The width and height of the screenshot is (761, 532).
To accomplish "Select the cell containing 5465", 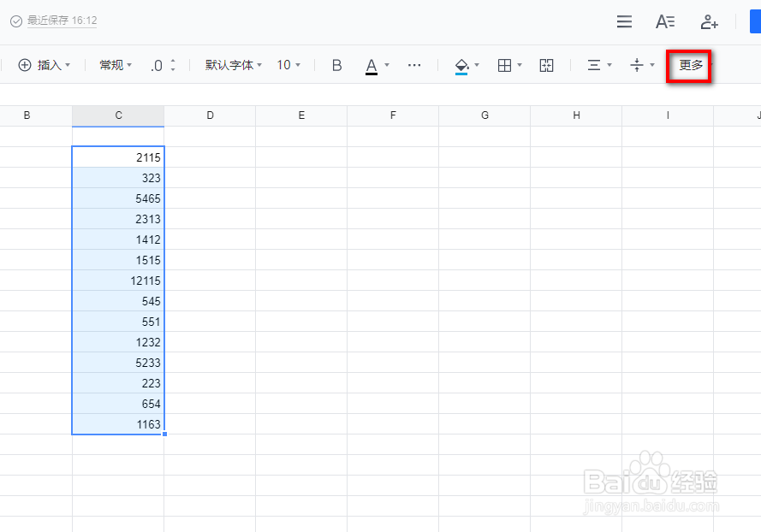I will click(x=118, y=198).
